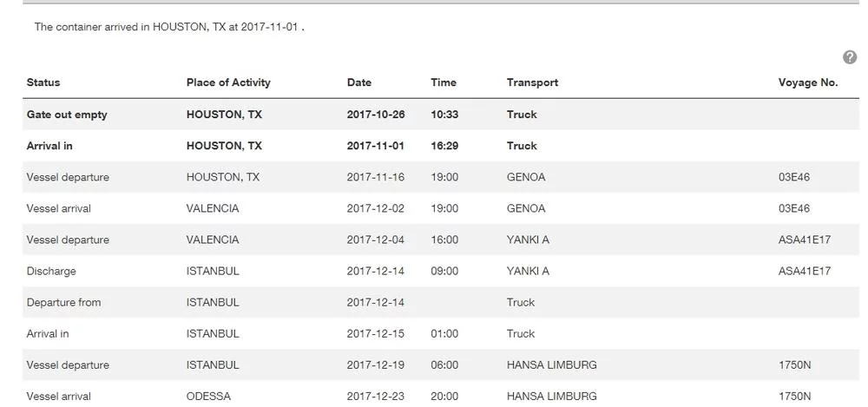Click the help question mark icon
Viewport: 868px width, 407px height.
(x=850, y=57)
